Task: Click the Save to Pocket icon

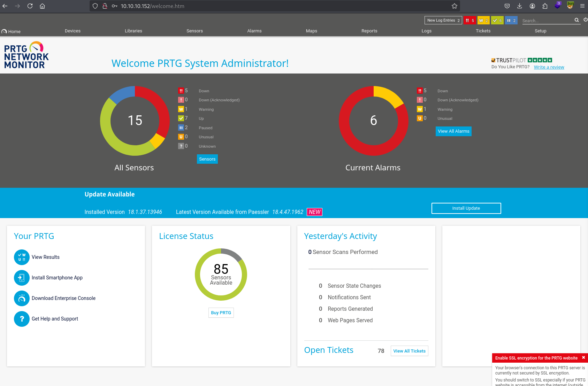Action: point(507,6)
